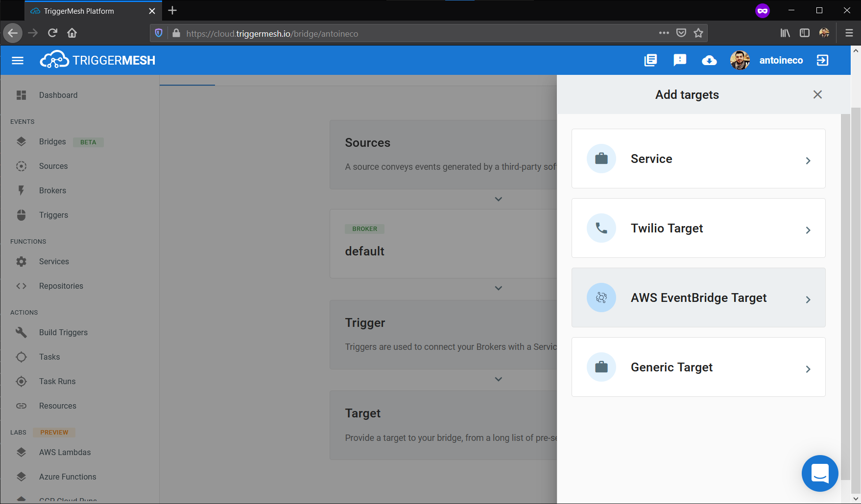Click the Target card heading
Screen dimensions: 861x504
tap(362, 413)
